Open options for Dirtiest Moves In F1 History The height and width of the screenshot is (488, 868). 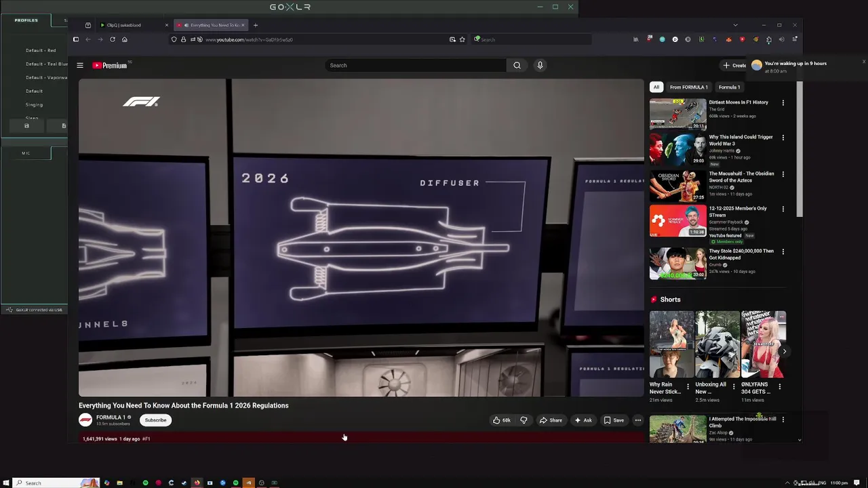pyautogui.click(x=783, y=103)
